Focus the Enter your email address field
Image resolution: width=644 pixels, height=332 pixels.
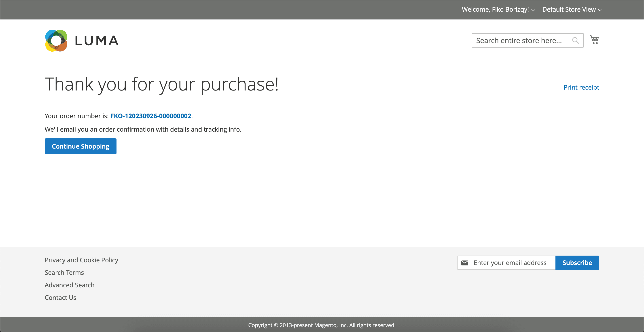pyautogui.click(x=506, y=263)
